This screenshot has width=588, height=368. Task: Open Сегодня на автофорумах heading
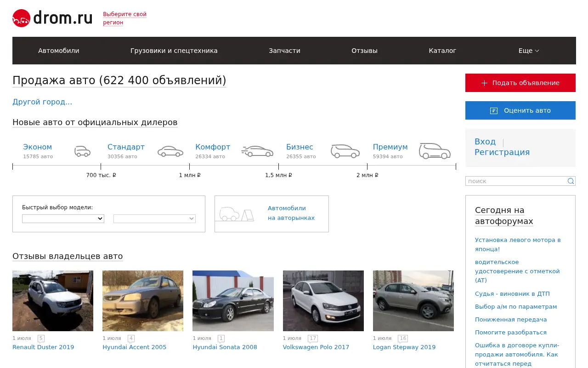(504, 216)
